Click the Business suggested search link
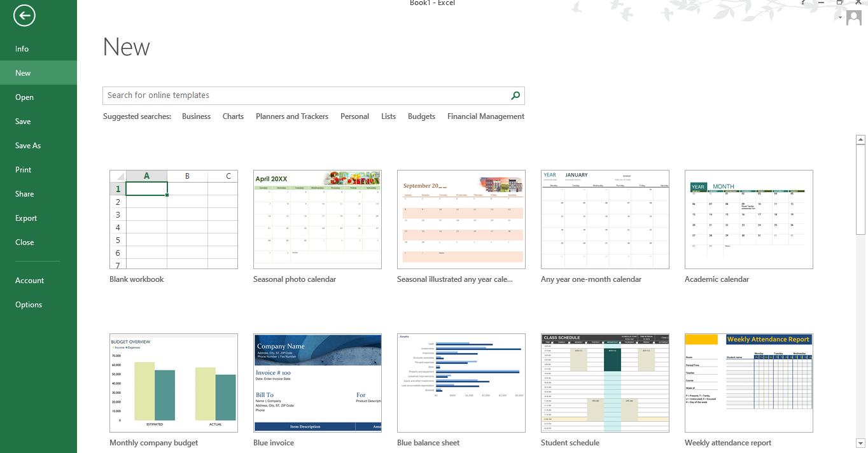This screenshot has width=868, height=453. tap(196, 116)
